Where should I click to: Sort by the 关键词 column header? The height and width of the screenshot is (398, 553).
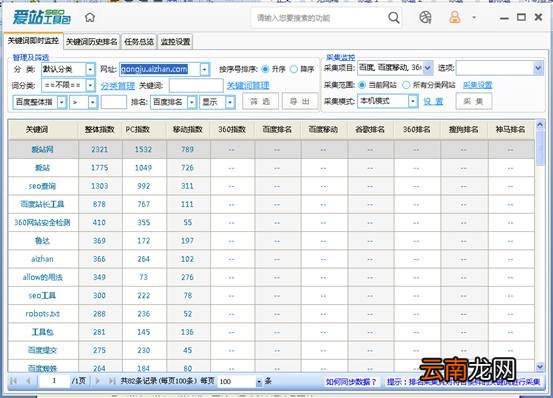(37, 129)
